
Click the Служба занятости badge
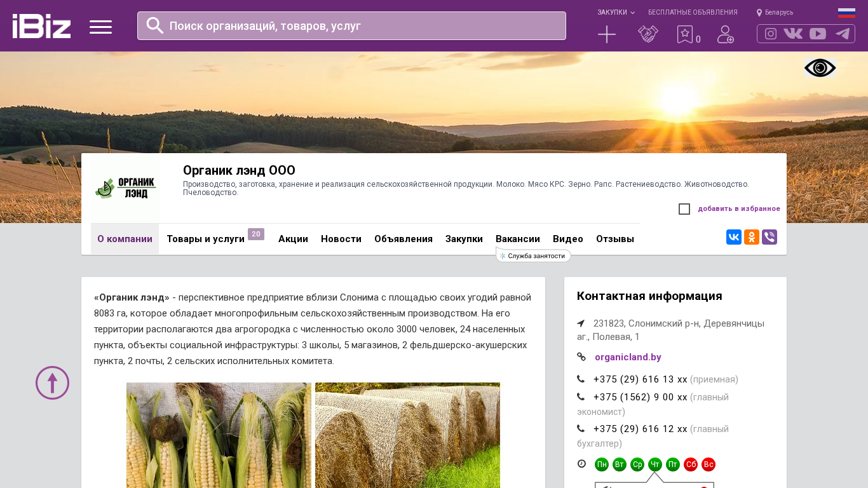(534, 255)
